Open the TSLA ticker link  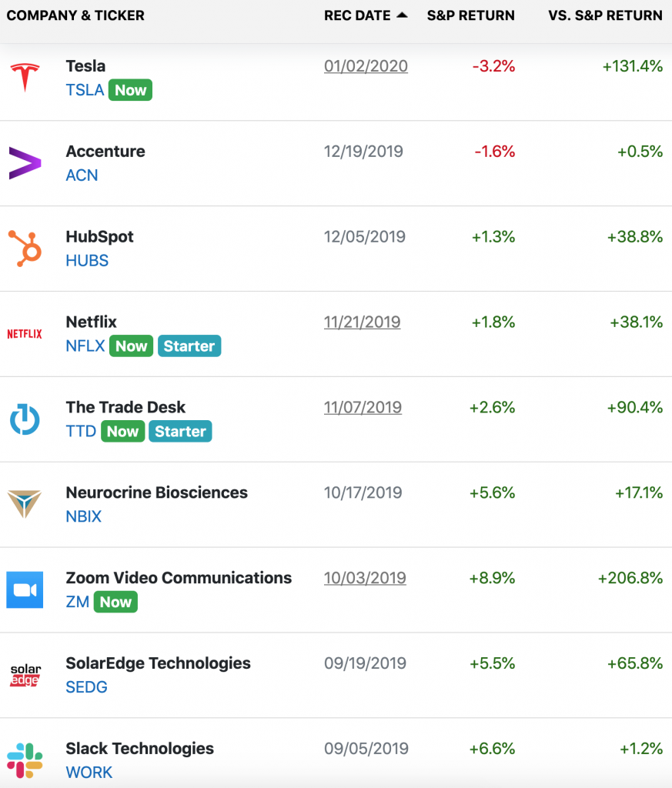[85, 90]
